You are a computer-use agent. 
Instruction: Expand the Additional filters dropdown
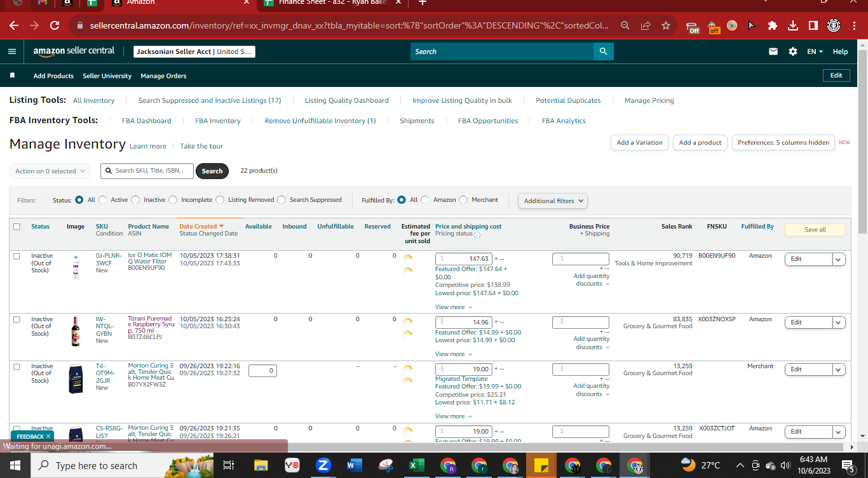(553, 201)
